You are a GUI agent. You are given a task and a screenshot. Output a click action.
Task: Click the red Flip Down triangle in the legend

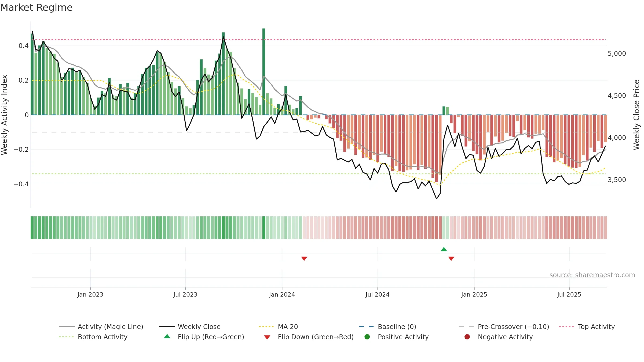(267, 337)
